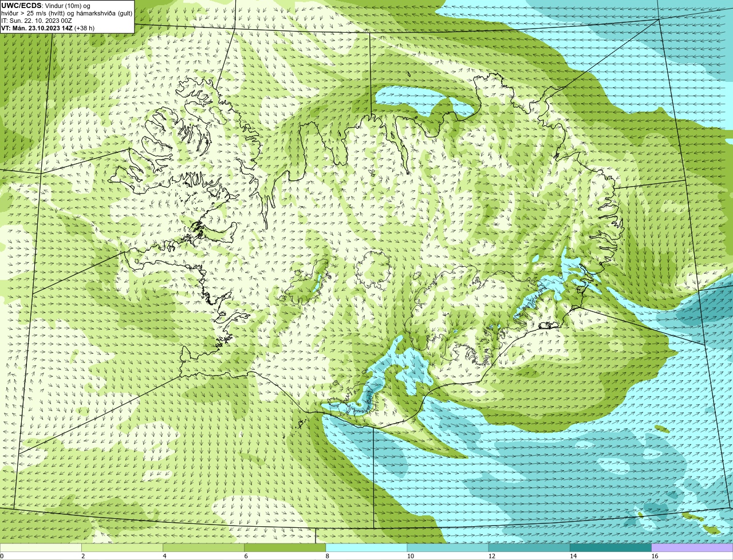Click the '4' scale label

(164, 556)
